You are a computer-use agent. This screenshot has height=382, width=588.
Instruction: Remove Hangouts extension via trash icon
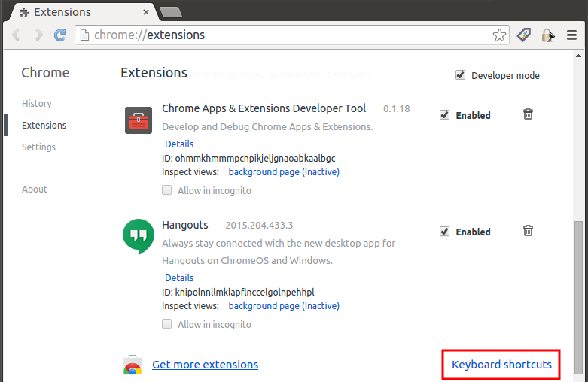tap(528, 230)
